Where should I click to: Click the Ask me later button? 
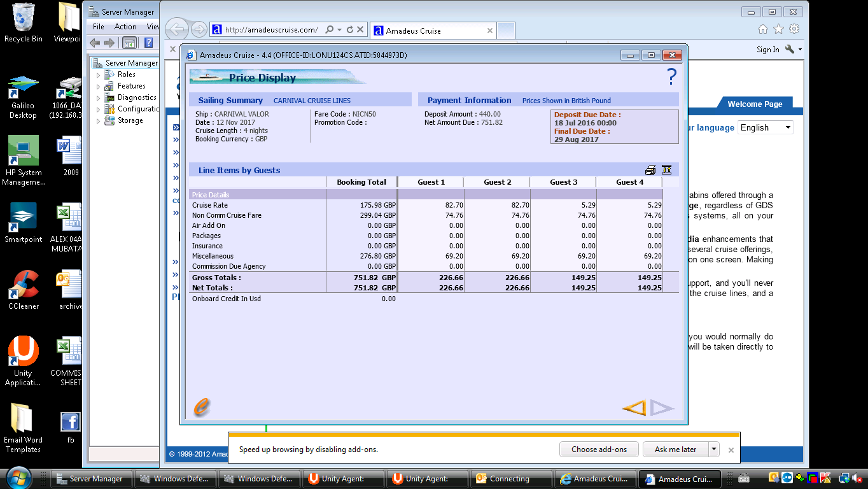coord(675,449)
